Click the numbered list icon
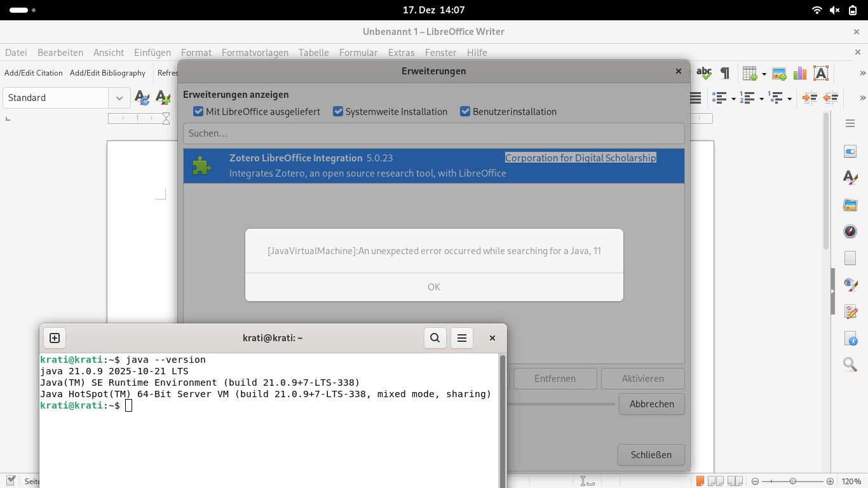The width and height of the screenshot is (868, 488). point(747,98)
